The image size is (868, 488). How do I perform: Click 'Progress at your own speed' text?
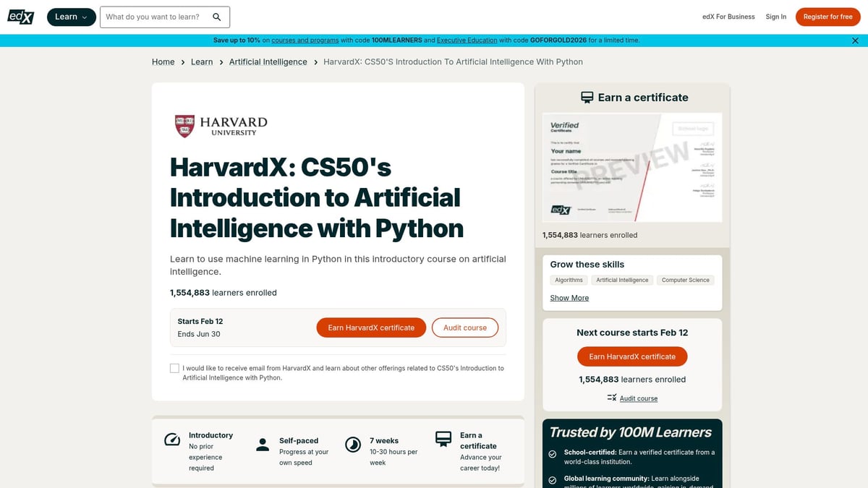[x=304, y=457]
